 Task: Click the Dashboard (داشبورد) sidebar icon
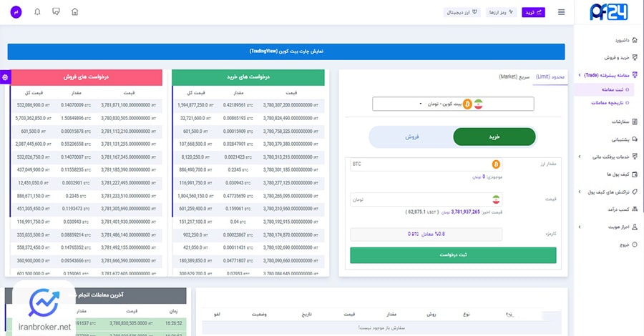coord(635,40)
